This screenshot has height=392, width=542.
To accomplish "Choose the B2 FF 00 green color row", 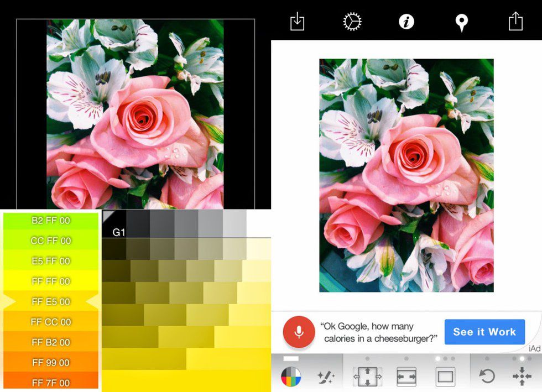I will [51, 221].
